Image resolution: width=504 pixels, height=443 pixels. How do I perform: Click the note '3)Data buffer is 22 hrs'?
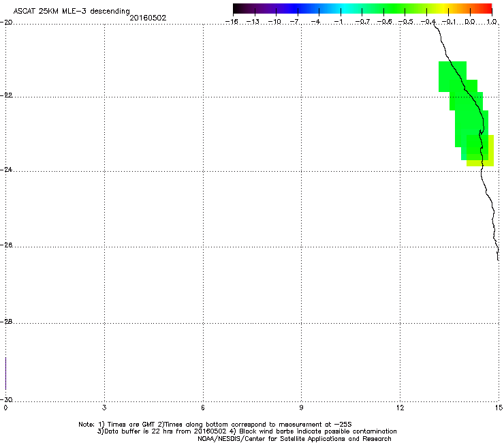[x=247, y=431]
